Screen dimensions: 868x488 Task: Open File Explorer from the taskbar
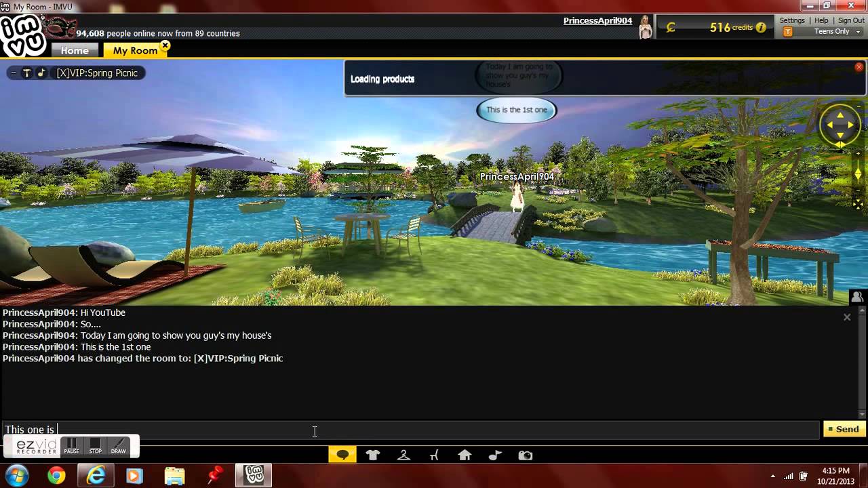[174, 476]
